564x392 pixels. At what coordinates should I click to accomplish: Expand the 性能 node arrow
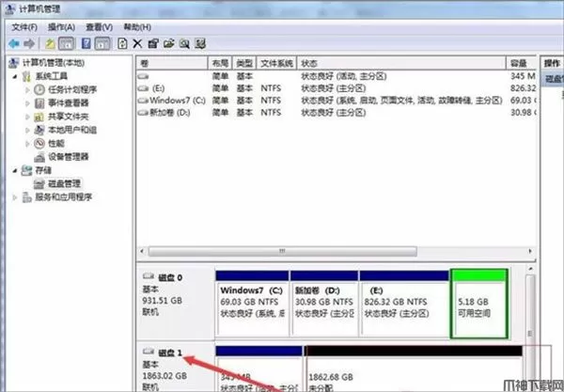click(27, 144)
